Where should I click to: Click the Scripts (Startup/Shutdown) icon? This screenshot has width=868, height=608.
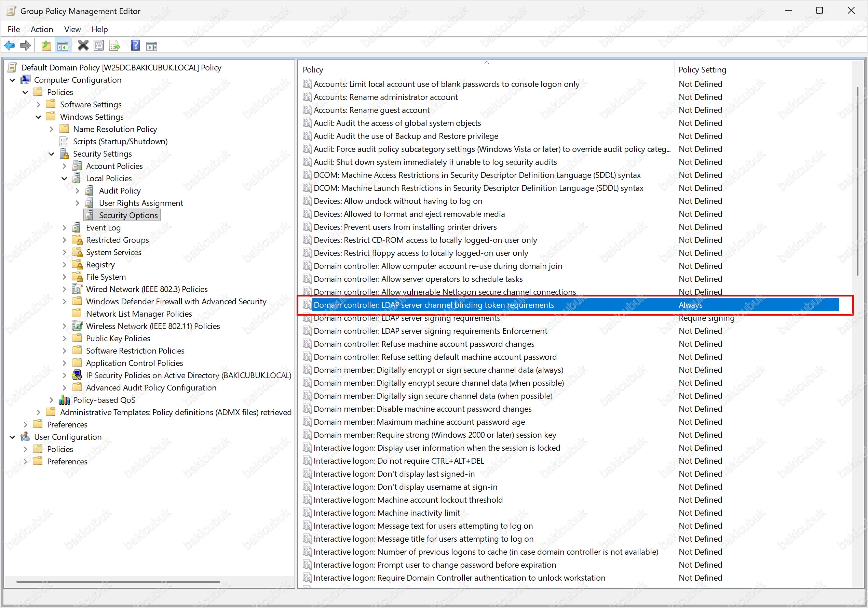pyautogui.click(x=64, y=141)
